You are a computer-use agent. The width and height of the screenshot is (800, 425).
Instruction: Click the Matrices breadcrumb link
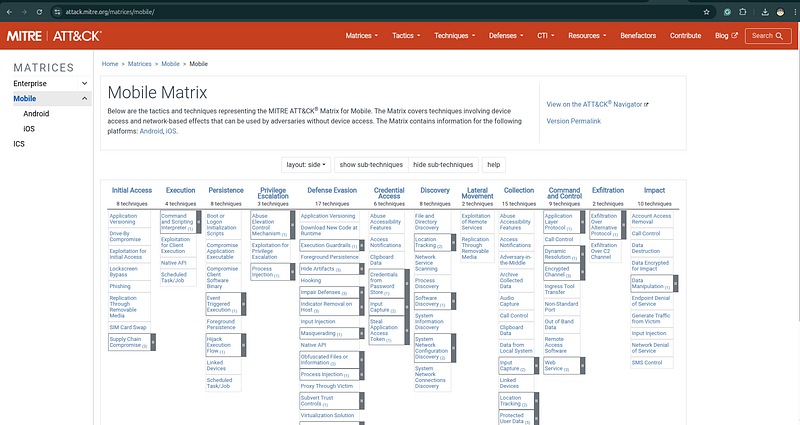point(139,64)
